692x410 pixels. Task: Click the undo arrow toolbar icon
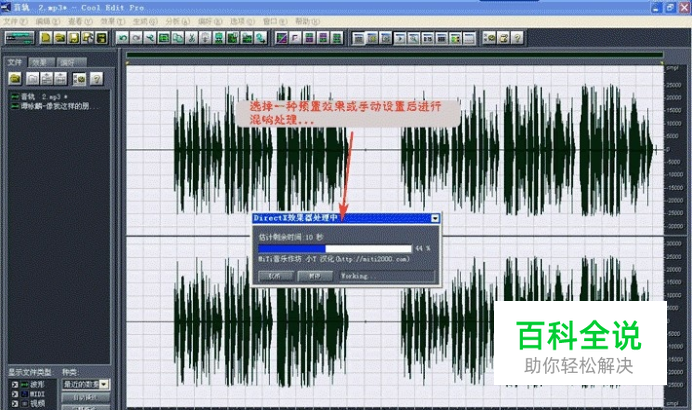pos(122,38)
